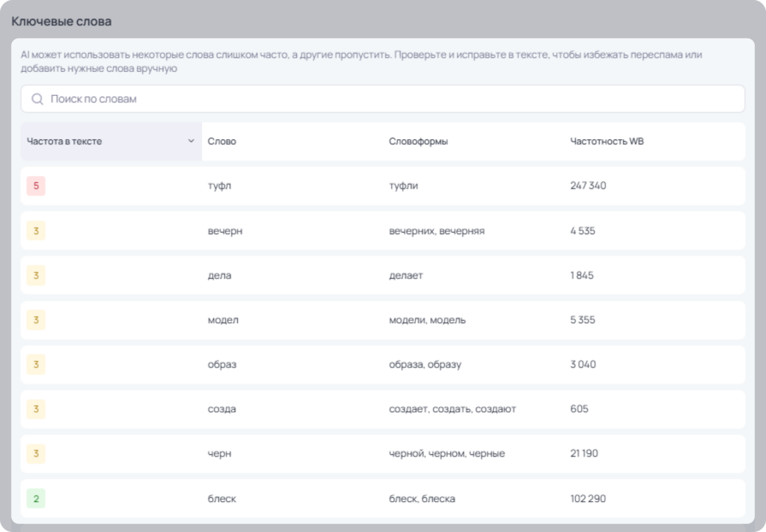Select the 'Слово' column header

click(x=221, y=141)
